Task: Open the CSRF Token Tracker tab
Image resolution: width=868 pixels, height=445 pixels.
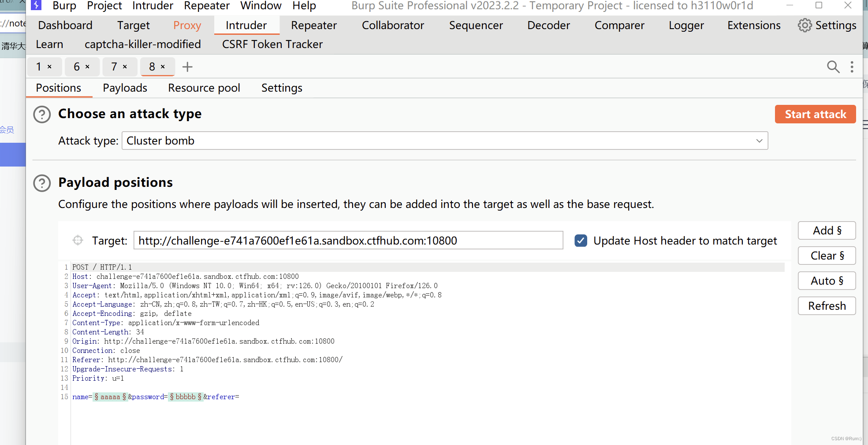Action: (x=272, y=44)
